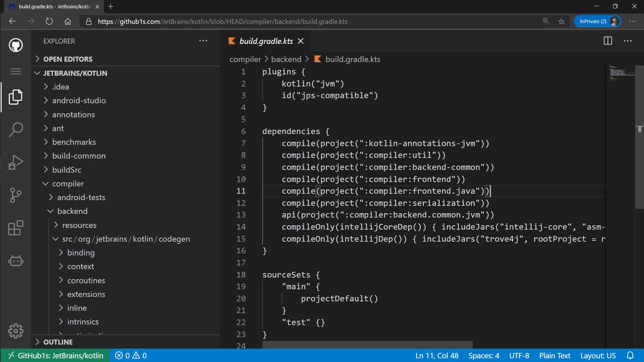Screen dimensions: 644x362
Task: Click the errors and warnings count indicator
Action: pos(131,356)
